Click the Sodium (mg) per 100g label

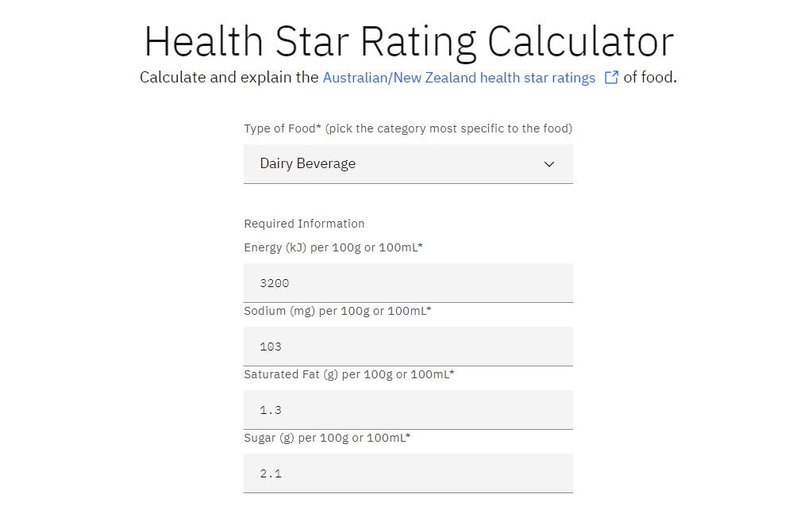(x=337, y=311)
